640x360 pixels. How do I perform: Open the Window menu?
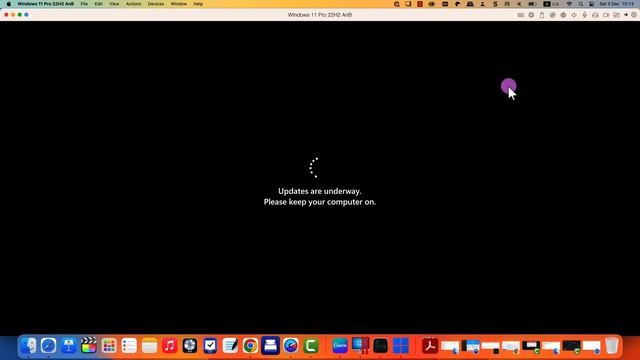point(178,4)
